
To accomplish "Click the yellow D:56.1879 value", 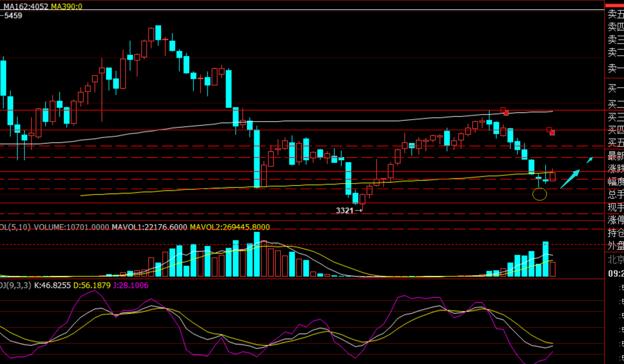I will click(x=92, y=285).
